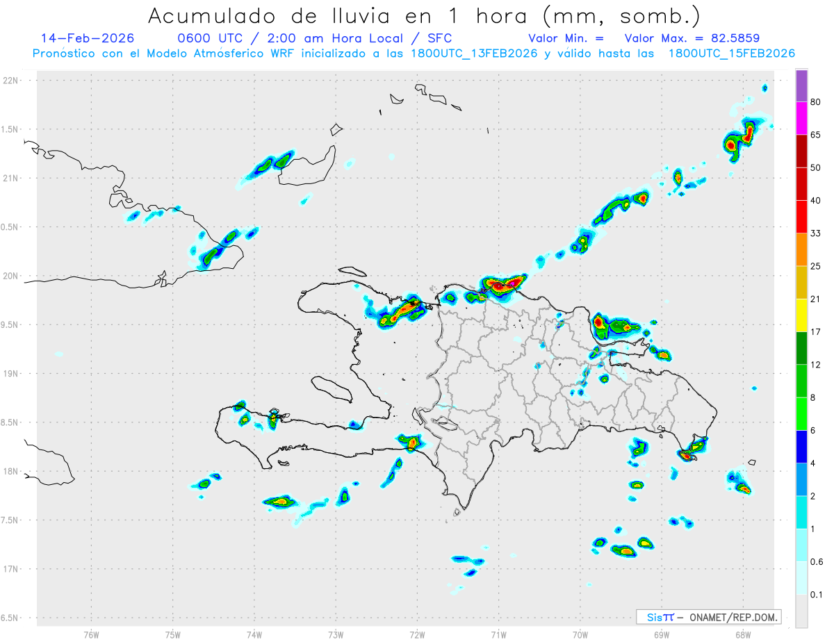Click the '22N' latitude label
The height and width of the screenshot is (644, 834).
click(10, 81)
